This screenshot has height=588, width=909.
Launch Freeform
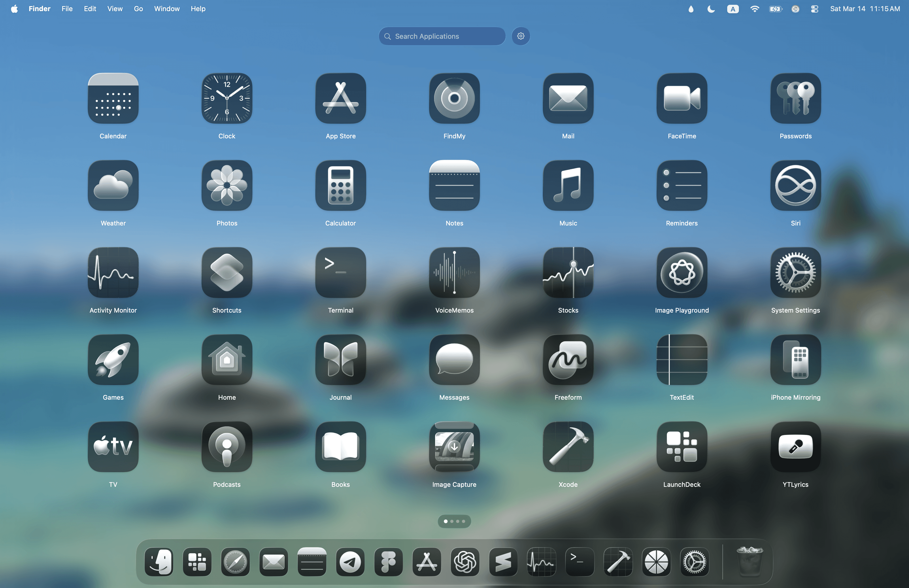[x=568, y=360]
